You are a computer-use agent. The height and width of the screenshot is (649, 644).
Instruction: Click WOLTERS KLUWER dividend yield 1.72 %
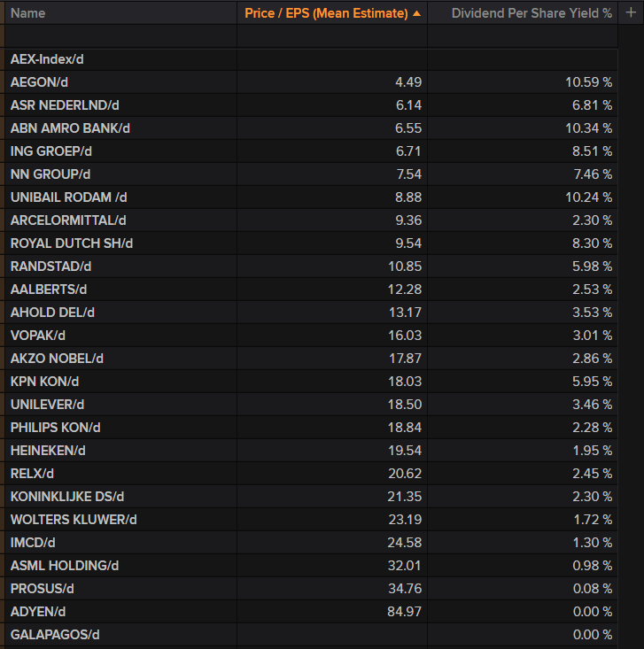tap(593, 520)
